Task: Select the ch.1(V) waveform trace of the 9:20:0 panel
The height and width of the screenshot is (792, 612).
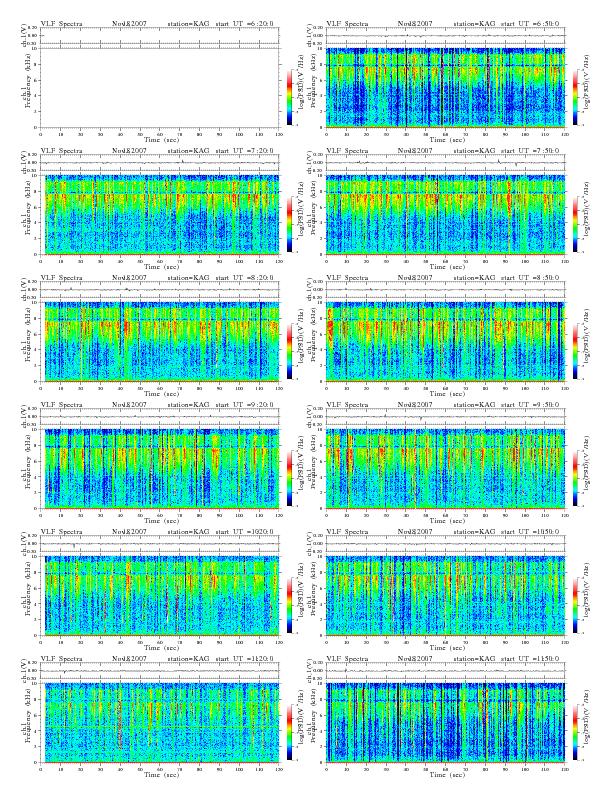Action: coord(160,417)
